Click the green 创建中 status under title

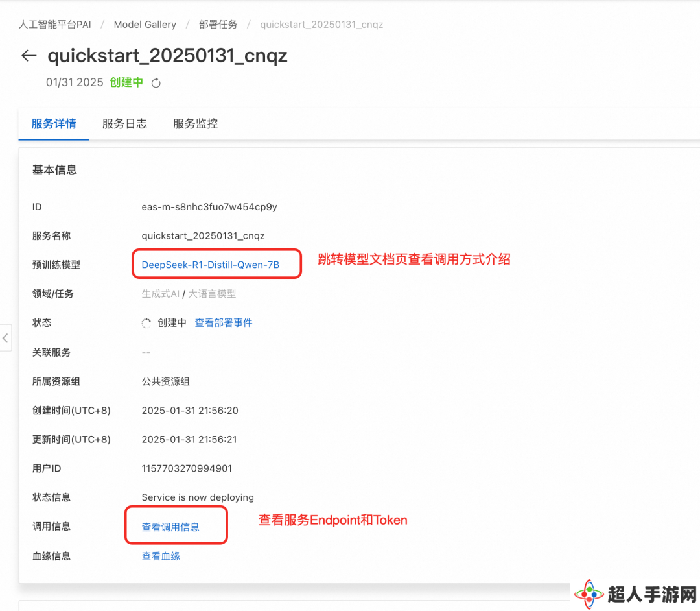tap(126, 82)
